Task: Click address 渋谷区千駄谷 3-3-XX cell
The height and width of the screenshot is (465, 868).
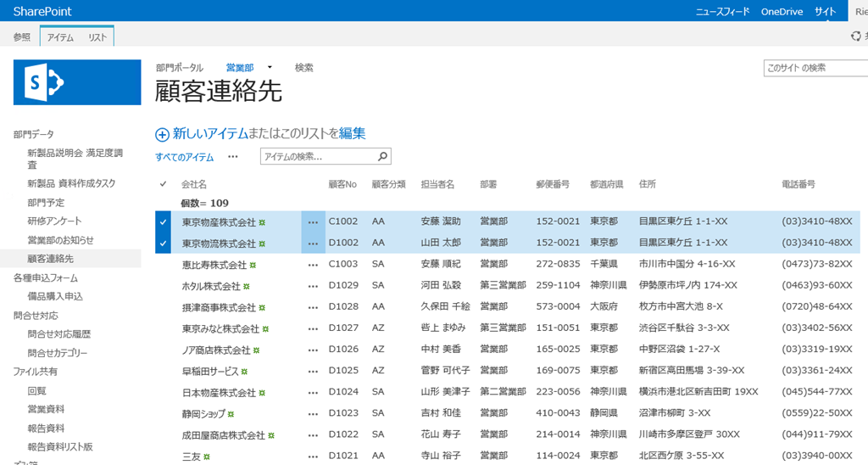Action: 684,328
